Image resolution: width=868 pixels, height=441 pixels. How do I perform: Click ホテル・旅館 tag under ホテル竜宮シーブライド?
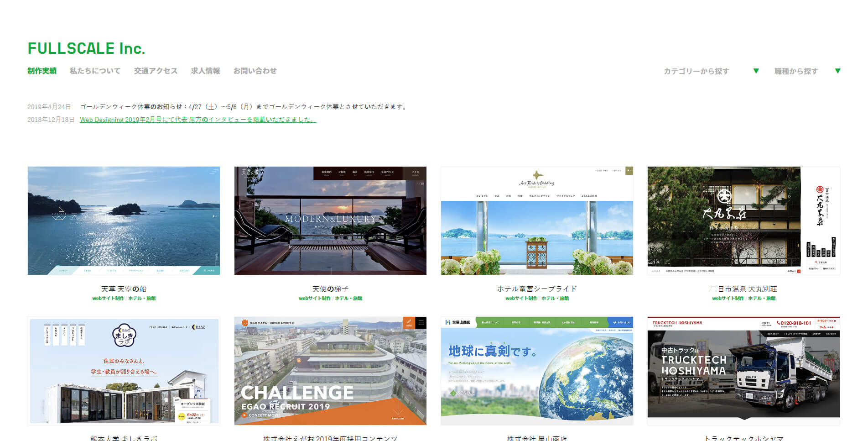(555, 299)
